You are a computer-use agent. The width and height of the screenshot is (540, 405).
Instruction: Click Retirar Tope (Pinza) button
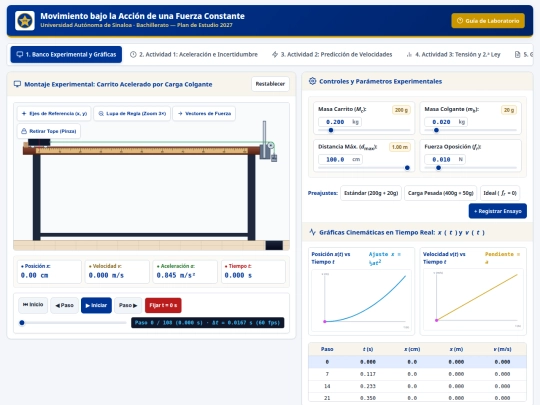(49, 131)
